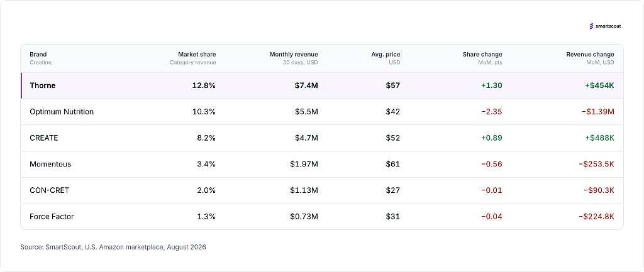Click the −0.56 share change value

(492, 164)
